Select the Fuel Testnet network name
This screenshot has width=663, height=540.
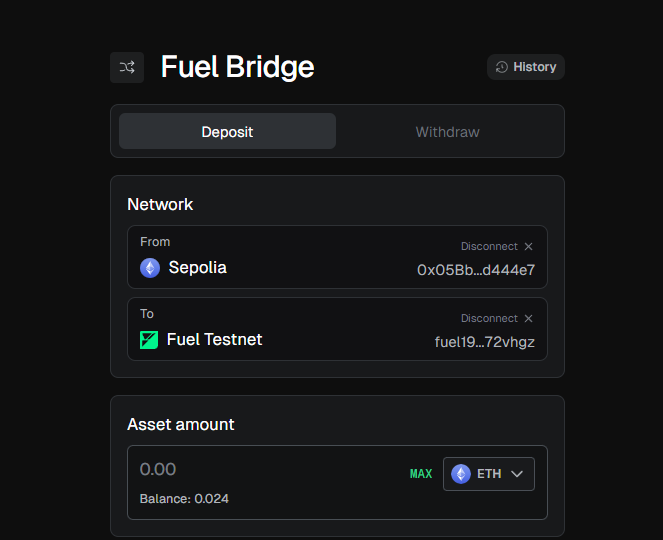click(x=214, y=340)
